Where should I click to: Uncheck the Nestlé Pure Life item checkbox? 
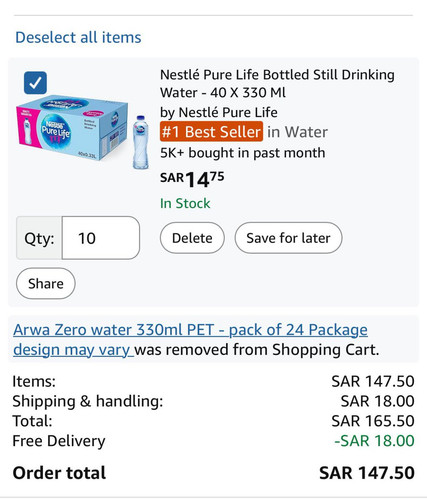(35, 83)
